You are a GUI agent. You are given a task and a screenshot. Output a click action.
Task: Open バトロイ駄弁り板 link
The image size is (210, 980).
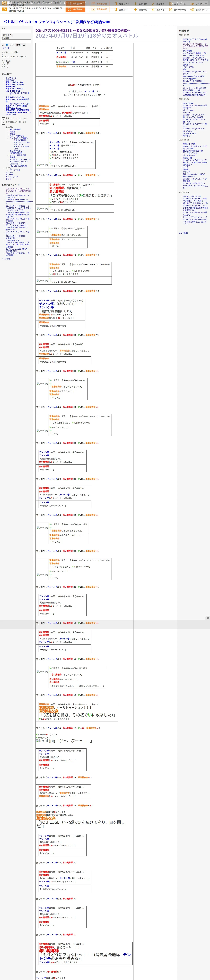point(17,136)
